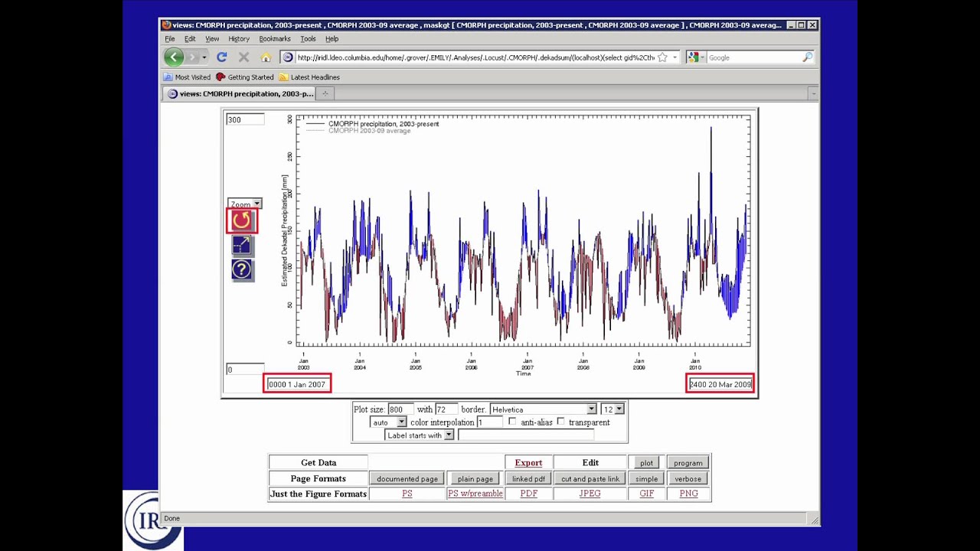Viewport: 980px width, 551px height.
Task: Follow the Export link
Action: pyautogui.click(x=528, y=463)
